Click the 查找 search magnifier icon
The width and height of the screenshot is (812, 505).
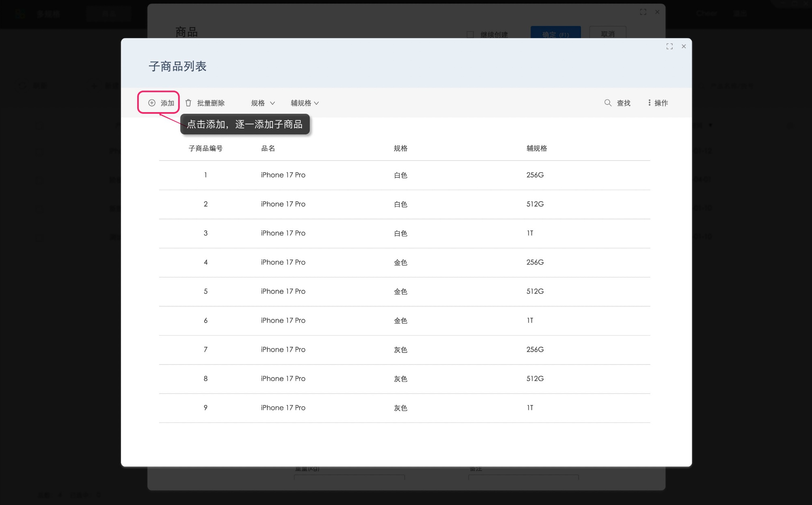click(608, 103)
